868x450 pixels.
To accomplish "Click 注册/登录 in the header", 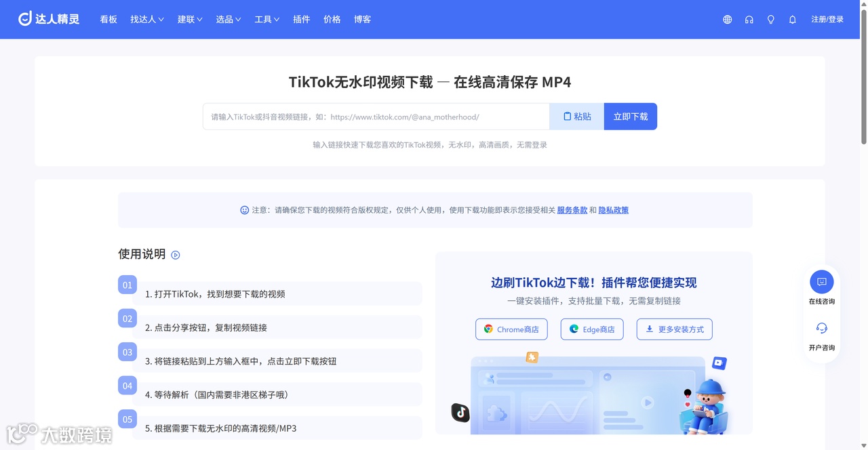I will pyautogui.click(x=827, y=20).
